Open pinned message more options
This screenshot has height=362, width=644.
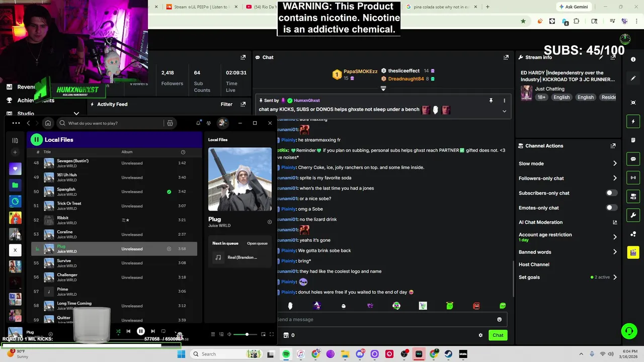[504, 101]
